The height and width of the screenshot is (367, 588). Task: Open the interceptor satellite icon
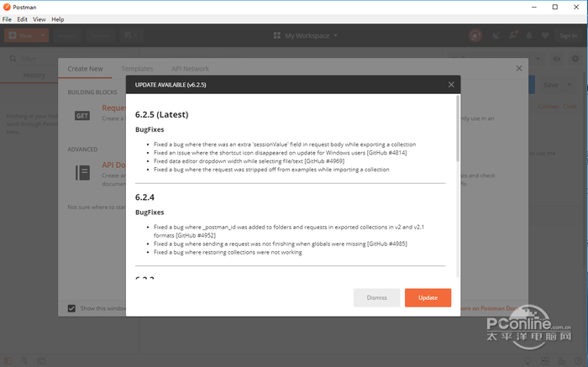(x=496, y=35)
